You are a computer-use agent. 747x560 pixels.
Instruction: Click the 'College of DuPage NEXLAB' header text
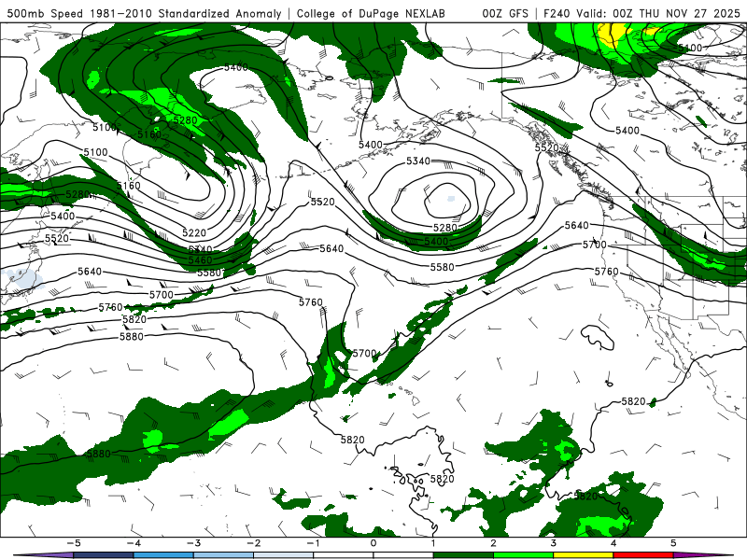click(x=371, y=13)
